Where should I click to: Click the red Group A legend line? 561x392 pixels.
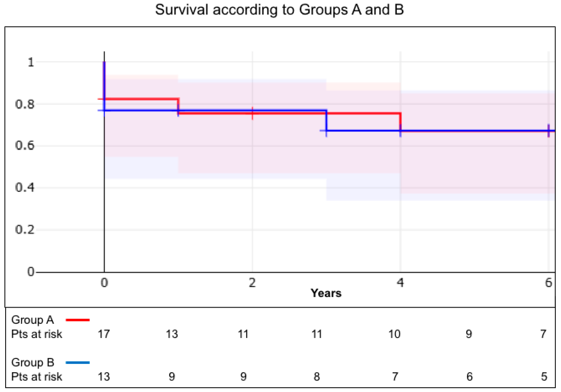78,320
